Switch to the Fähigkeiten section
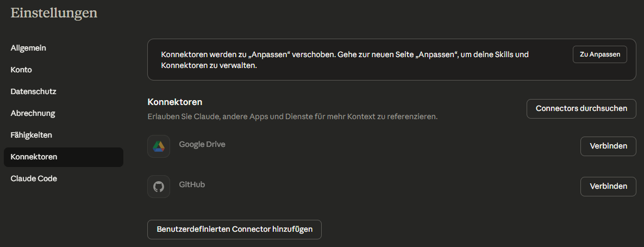The height and width of the screenshot is (247, 644). point(32,135)
